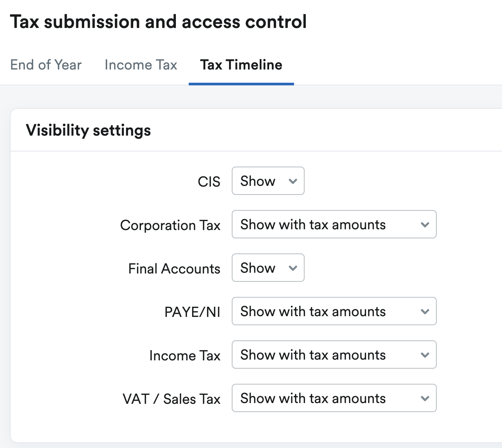Screen dimensions: 502x448
Task: Open the PAYE/NI visibility dropdown
Action: tap(334, 311)
